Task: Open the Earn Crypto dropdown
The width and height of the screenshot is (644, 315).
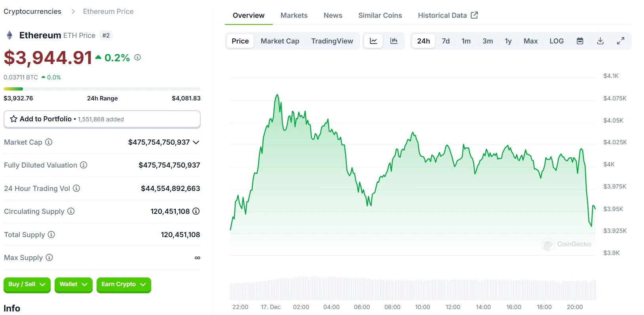Action: [123, 285]
